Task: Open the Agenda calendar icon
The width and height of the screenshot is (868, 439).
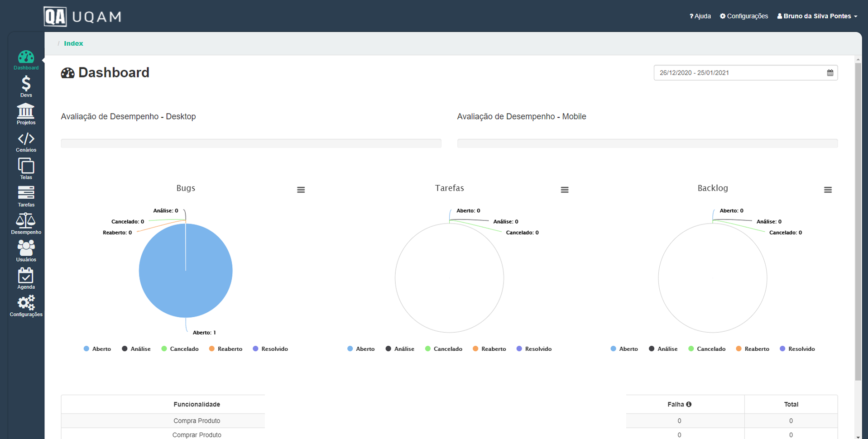Action: point(26,278)
